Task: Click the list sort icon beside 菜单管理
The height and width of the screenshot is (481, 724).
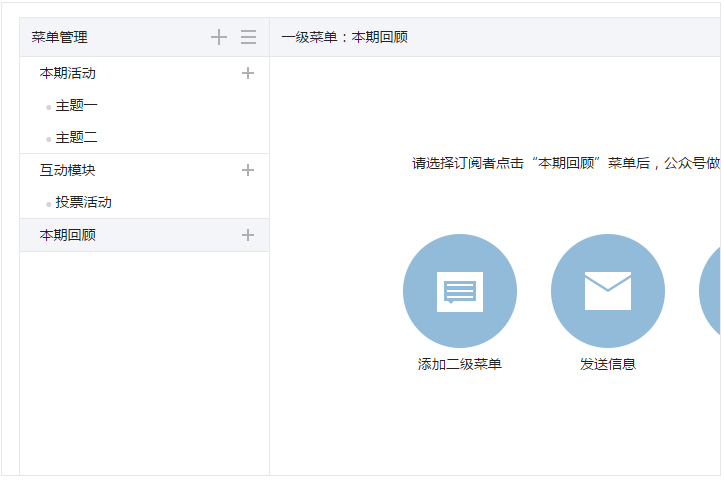Action: [x=248, y=37]
